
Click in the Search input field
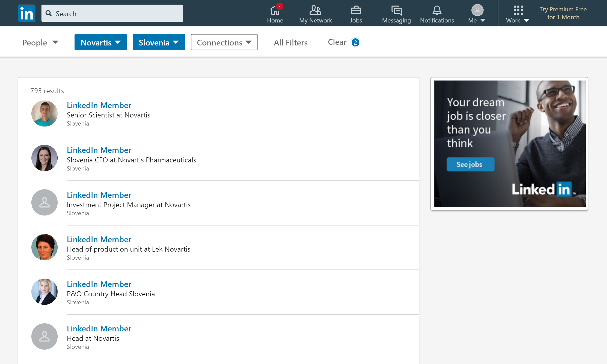(x=112, y=13)
